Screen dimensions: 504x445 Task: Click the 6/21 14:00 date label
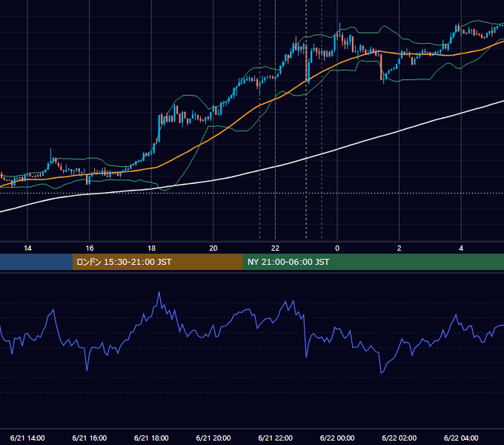[x=27, y=438]
